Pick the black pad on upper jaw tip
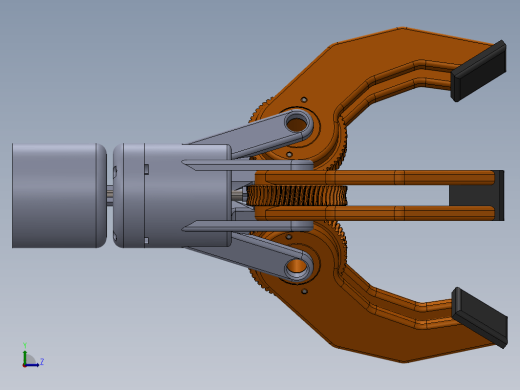 coord(479,71)
